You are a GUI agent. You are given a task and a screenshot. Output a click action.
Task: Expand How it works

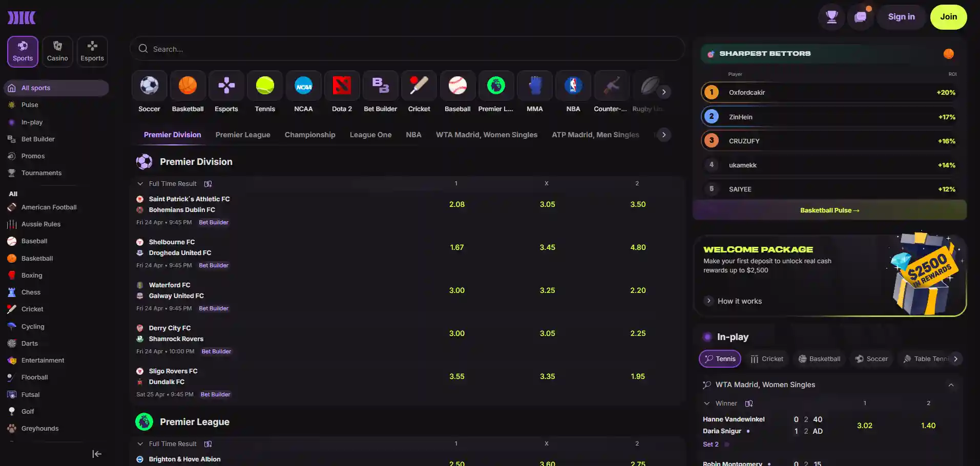tap(734, 301)
